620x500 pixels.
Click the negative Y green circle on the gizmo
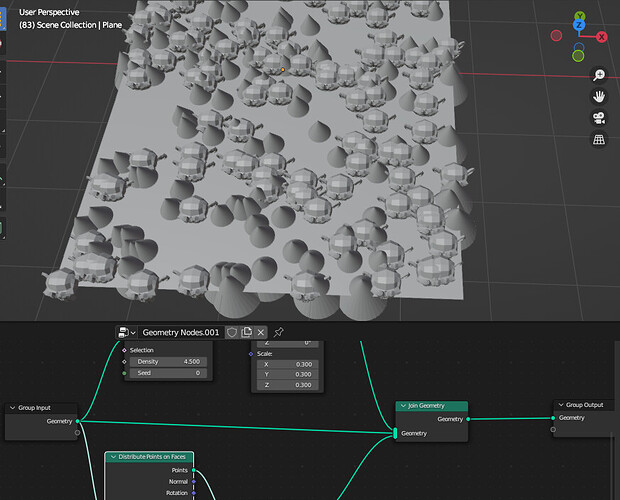578,56
